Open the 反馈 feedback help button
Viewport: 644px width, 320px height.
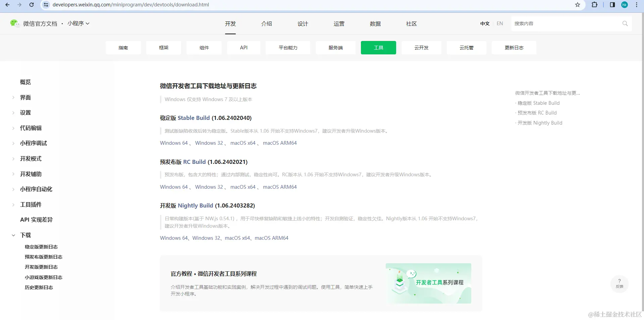[x=620, y=284]
